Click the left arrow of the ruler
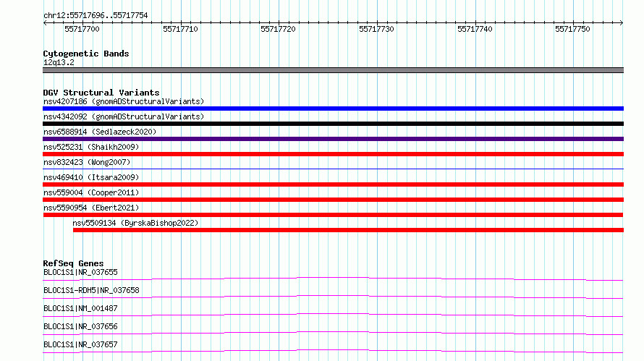The height and width of the screenshot is (361, 644). (x=45, y=22)
